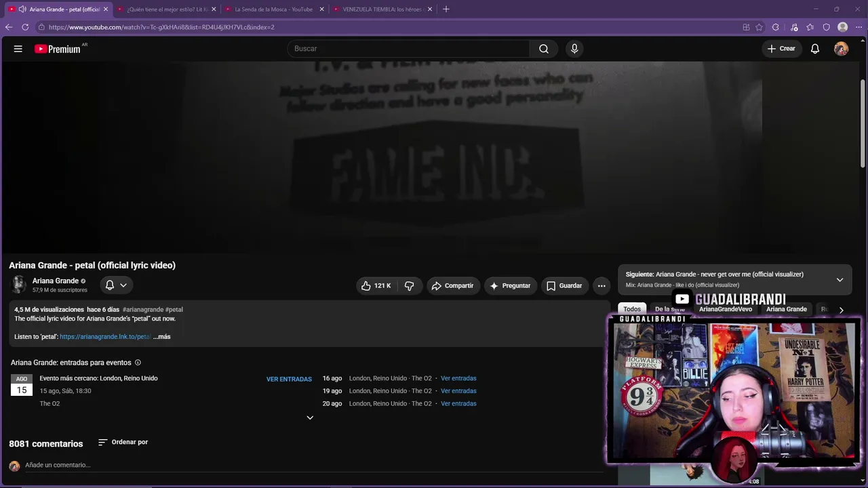Click the #petal hashtag
868x488 pixels.
[174, 310]
